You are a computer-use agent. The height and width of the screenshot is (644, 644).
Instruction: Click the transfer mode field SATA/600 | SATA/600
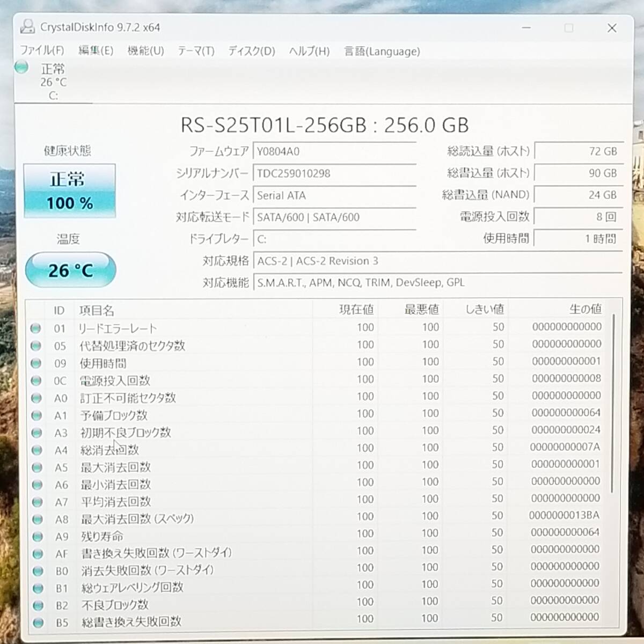pos(334,217)
